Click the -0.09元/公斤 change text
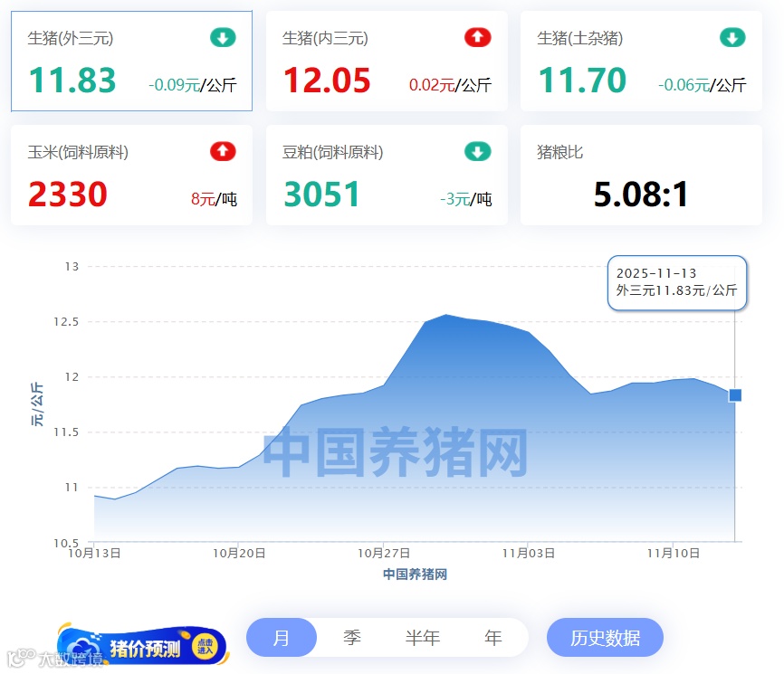The height and width of the screenshot is (674, 784). [193, 85]
